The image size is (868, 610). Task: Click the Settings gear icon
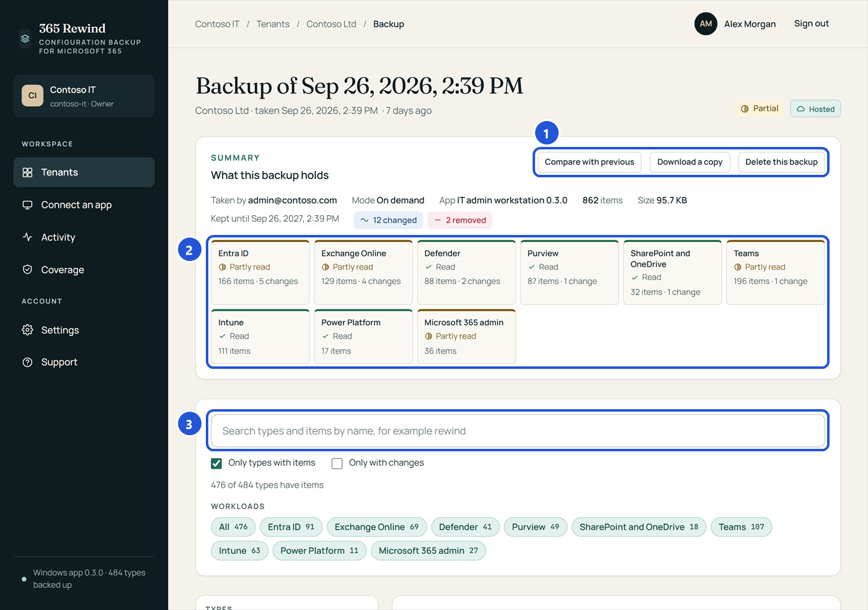tap(27, 330)
